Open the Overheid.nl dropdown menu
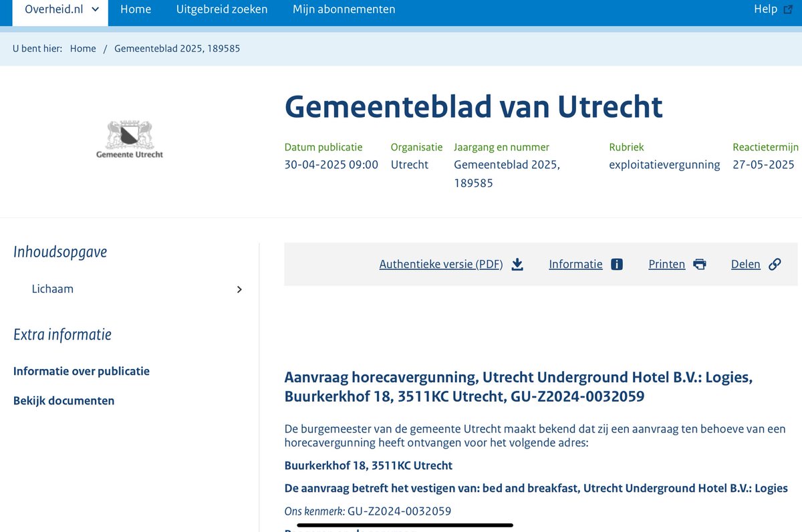The image size is (802, 532). 61,10
